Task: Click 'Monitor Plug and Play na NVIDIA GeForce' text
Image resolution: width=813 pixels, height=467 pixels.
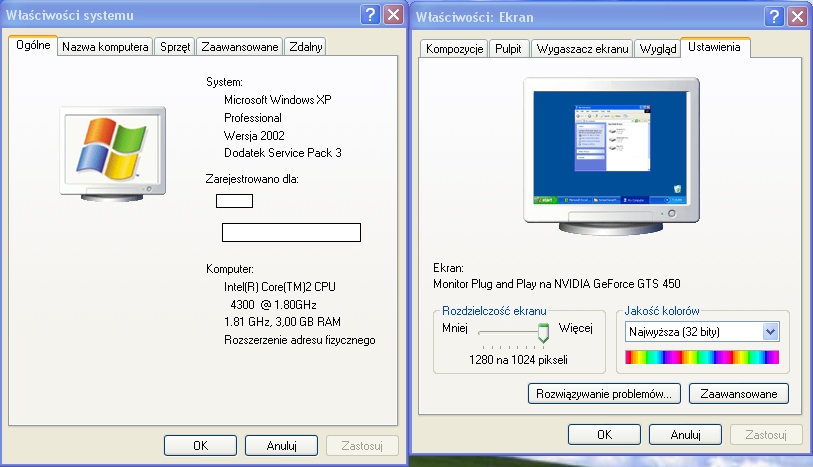Action: pyautogui.click(x=556, y=284)
